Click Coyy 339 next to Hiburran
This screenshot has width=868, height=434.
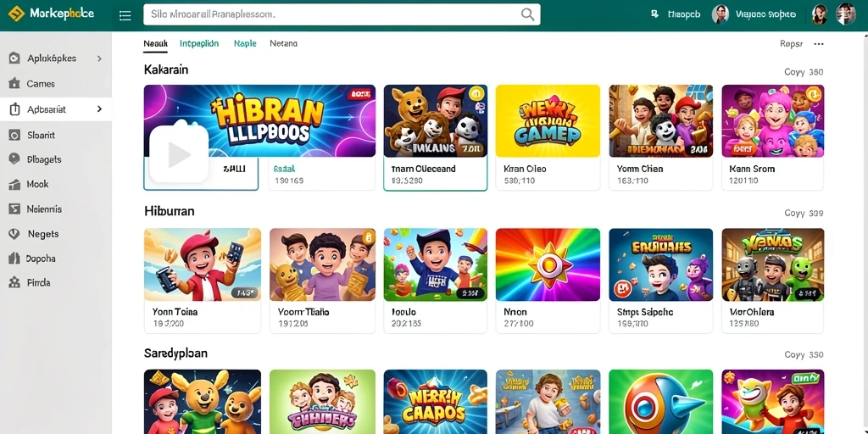pos(804,213)
